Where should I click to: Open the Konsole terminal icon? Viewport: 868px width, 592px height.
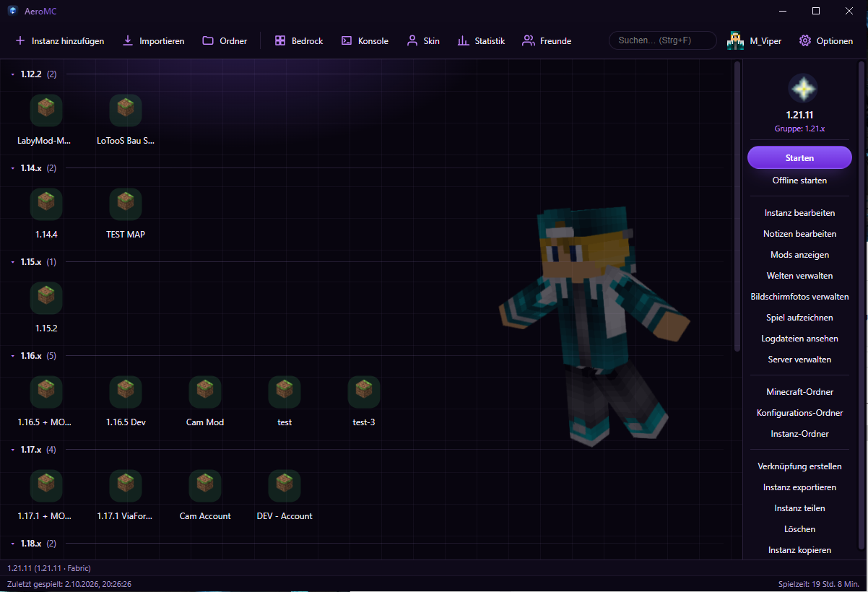click(x=347, y=41)
